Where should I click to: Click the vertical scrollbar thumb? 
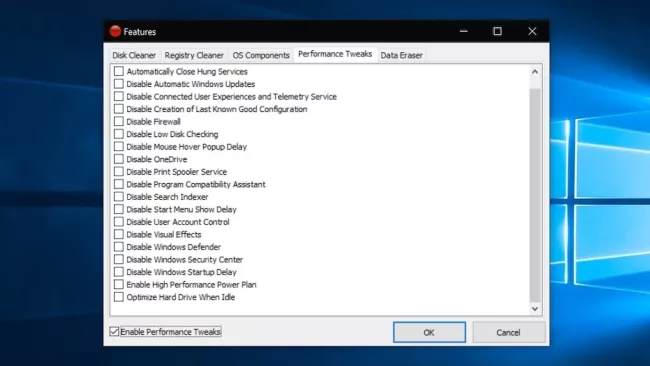pyautogui.click(x=535, y=195)
